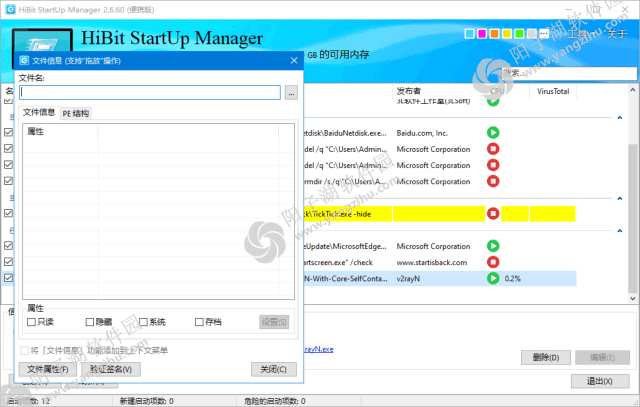Image resolution: width=640 pixels, height=407 pixels.
Task: Click the 删除(D) delete button
Action: 546,358
